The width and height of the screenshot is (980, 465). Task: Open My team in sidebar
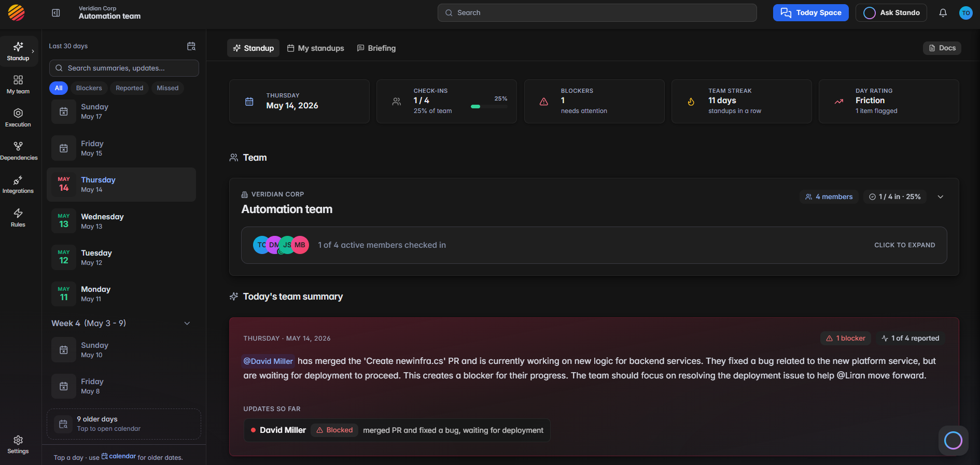(x=18, y=84)
